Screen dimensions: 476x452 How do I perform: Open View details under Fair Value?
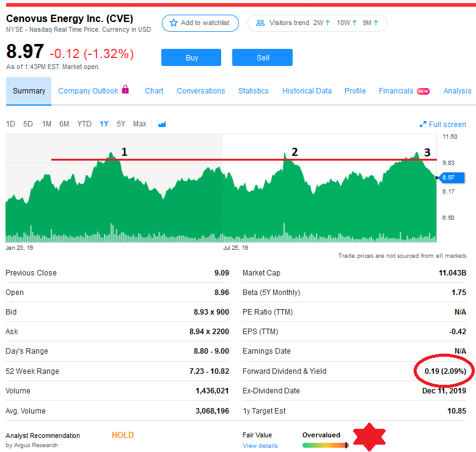260,446
